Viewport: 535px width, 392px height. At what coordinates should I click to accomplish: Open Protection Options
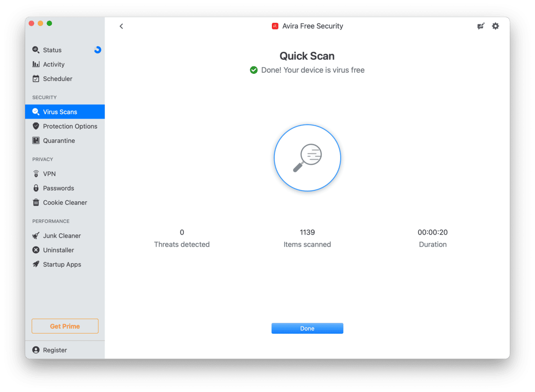pos(65,126)
